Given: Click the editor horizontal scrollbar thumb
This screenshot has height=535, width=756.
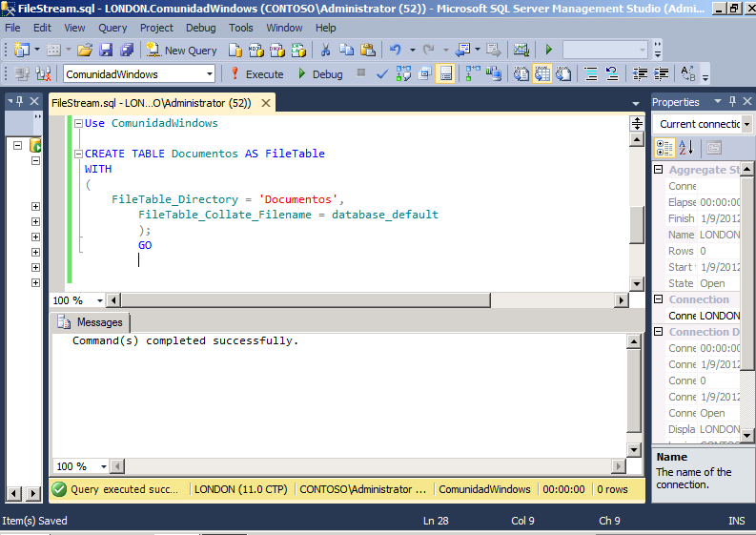Looking at the screenshot, I should (x=306, y=300).
